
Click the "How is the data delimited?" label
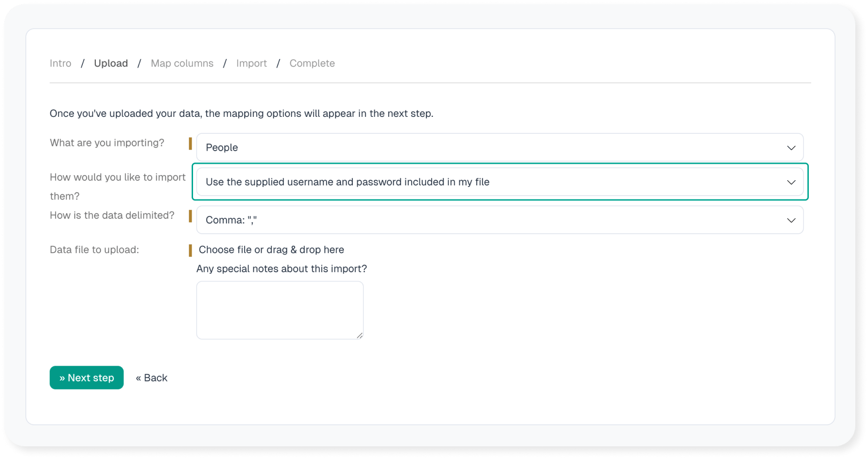tap(112, 215)
